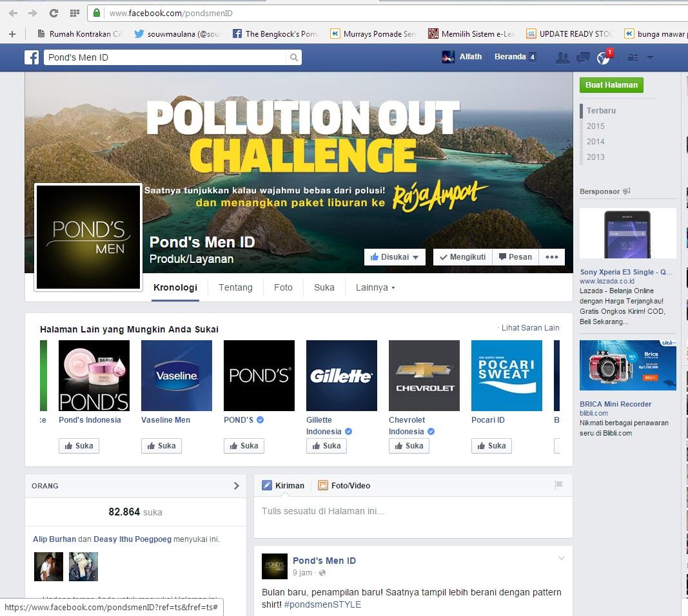Click the Tulis sesuatu post field

point(413,512)
